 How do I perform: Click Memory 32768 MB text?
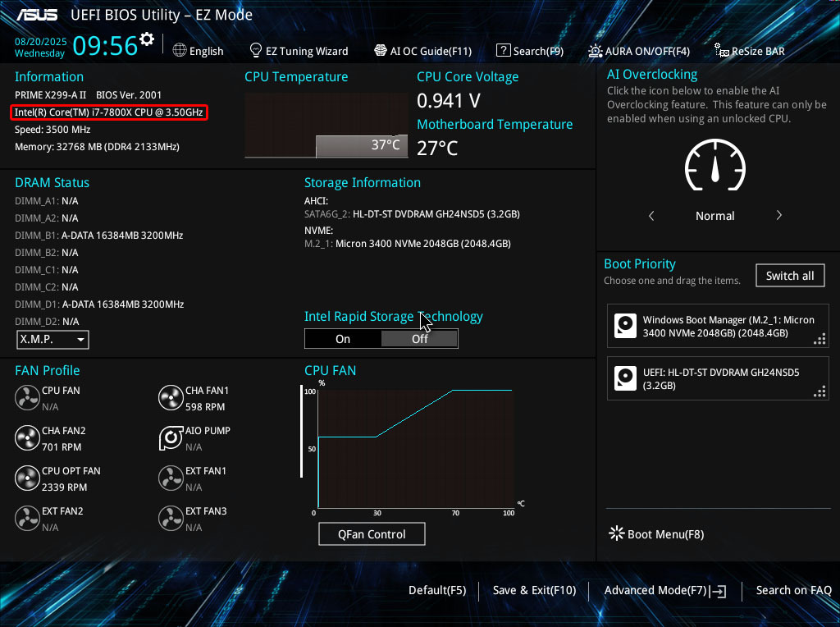pos(97,147)
